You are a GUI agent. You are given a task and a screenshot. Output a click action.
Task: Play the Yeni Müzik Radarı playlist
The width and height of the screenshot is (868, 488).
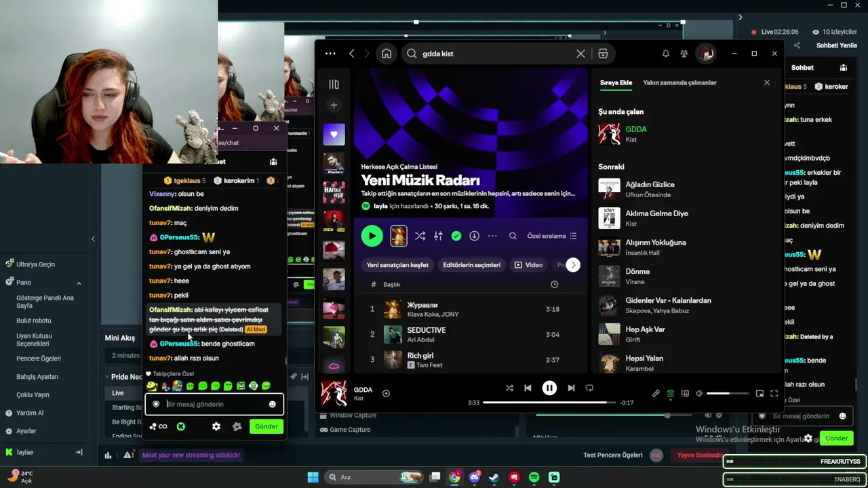[x=372, y=236]
